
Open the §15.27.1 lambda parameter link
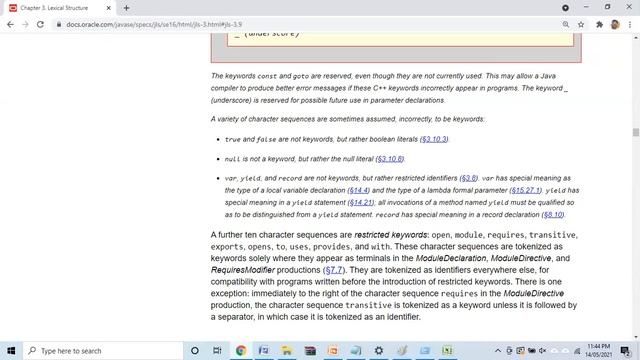point(525,190)
